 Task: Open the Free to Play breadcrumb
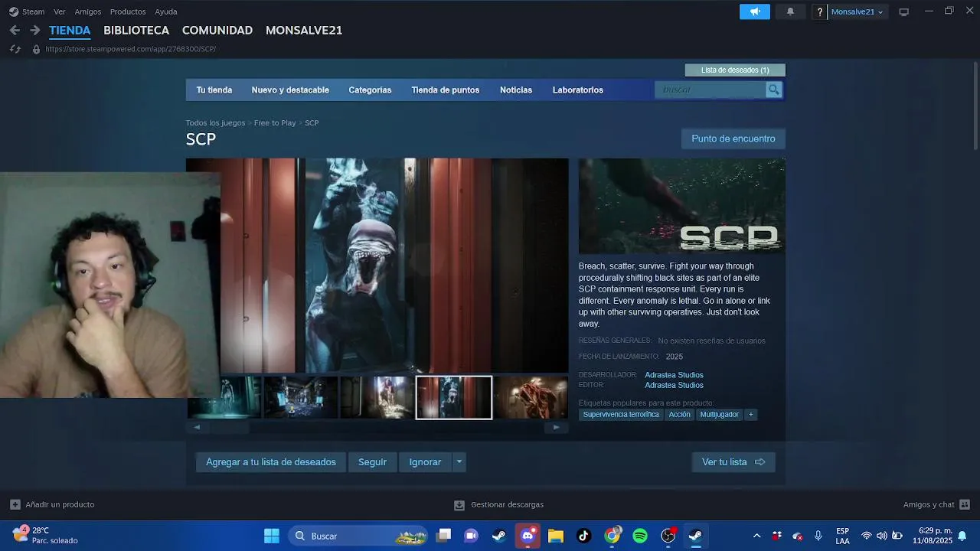point(275,122)
